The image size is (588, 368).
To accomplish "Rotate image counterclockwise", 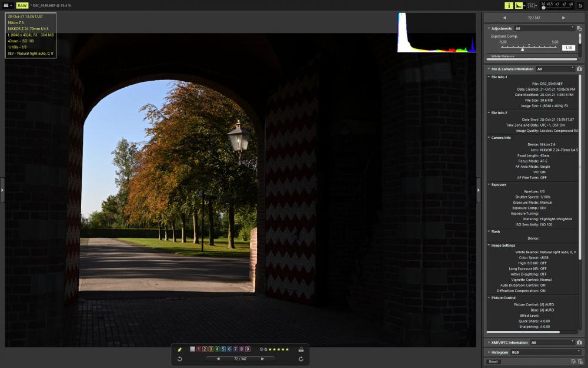I will [x=179, y=359].
